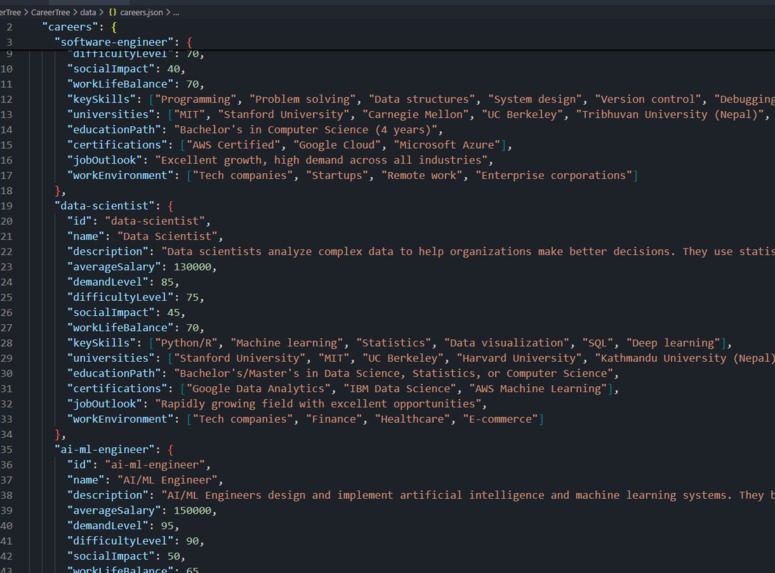Click the "Carnegie Mellon" university string
The height and width of the screenshot is (573, 775).
coord(416,114)
